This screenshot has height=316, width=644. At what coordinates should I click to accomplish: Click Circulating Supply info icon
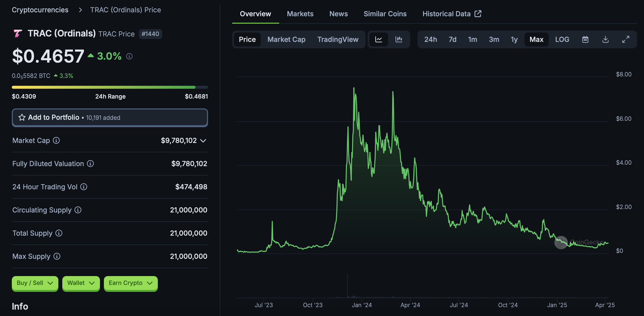[78, 210]
